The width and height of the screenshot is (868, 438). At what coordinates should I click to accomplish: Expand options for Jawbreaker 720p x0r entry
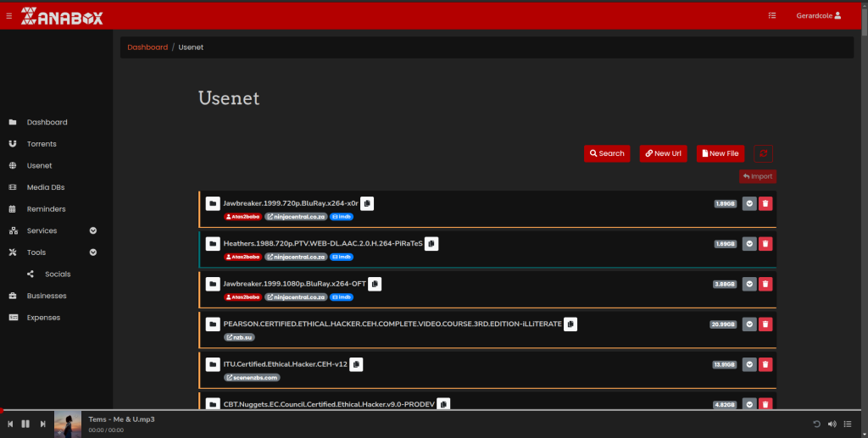(x=749, y=203)
